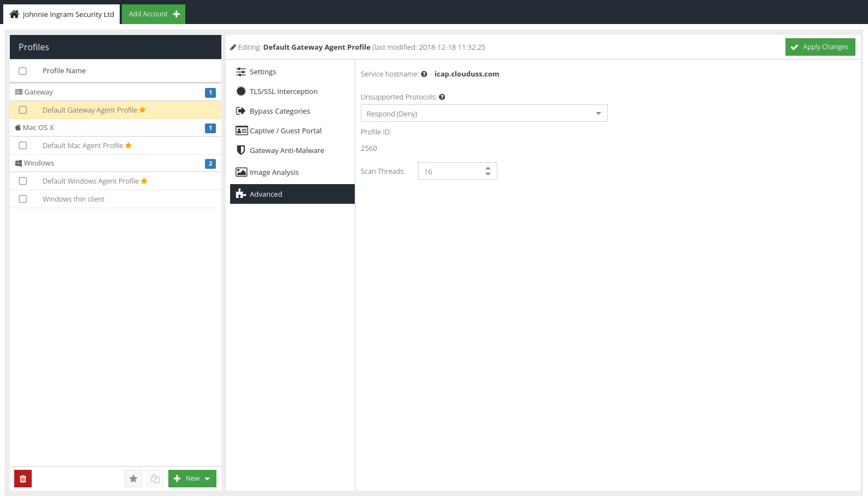Click the home icon in account tab
Screen dimensions: 868x501
tap(14, 14)
